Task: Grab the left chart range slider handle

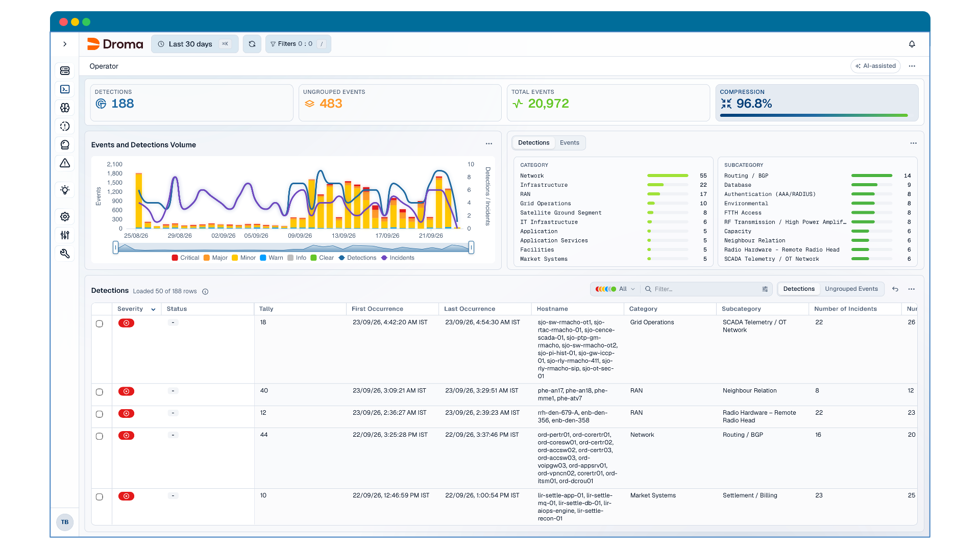Action: click(x=116, y=248)
